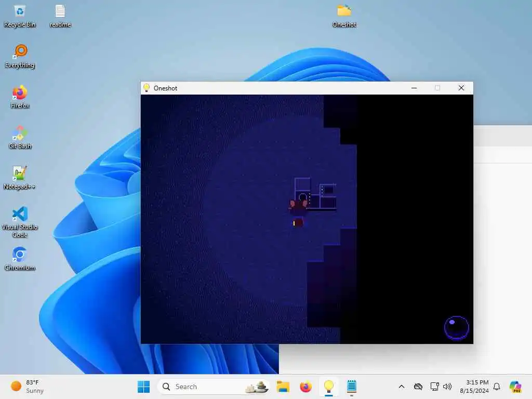Switch to Oneshot lightbulb taskbar icon
This screenshot has height=399, width=532.
(329, 387)
